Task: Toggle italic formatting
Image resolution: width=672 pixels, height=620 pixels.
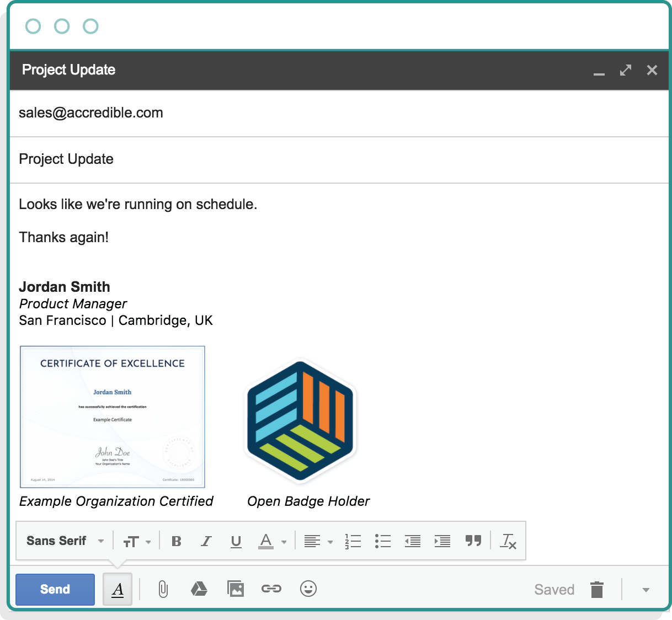Action: (206, 541)
